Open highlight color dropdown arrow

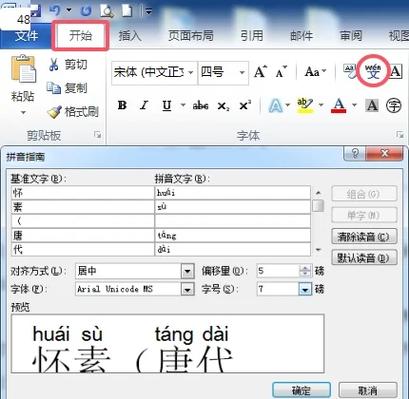(321, 106)
